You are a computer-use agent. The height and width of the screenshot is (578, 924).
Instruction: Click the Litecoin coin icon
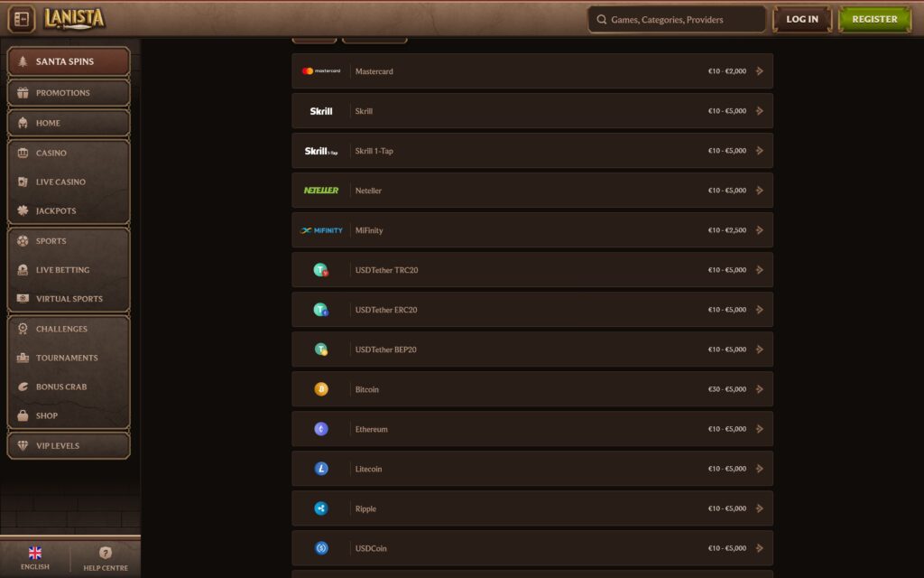point(321,469)
